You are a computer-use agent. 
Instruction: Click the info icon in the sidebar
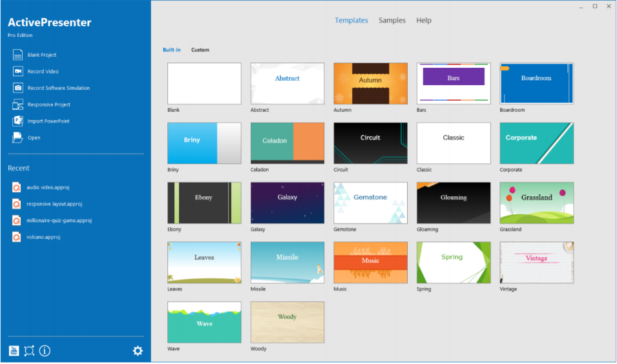[45, 350]
